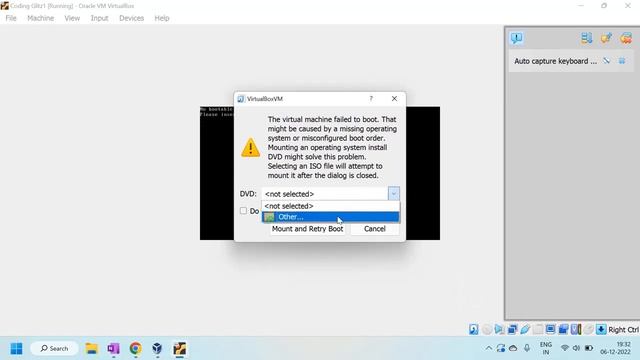Click the keyboard capture arrow icon
This screenshot has height=360, width=640.
[601, 329]
